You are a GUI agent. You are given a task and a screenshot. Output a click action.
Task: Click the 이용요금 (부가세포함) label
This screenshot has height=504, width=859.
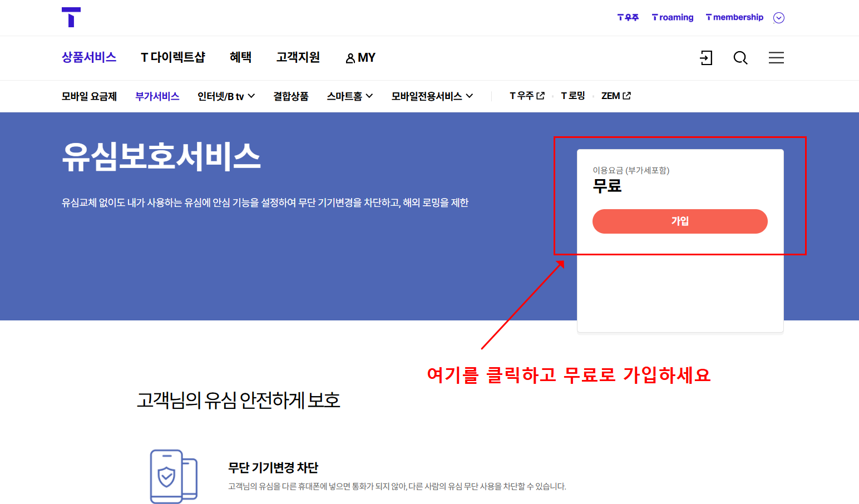coord(631,170)
